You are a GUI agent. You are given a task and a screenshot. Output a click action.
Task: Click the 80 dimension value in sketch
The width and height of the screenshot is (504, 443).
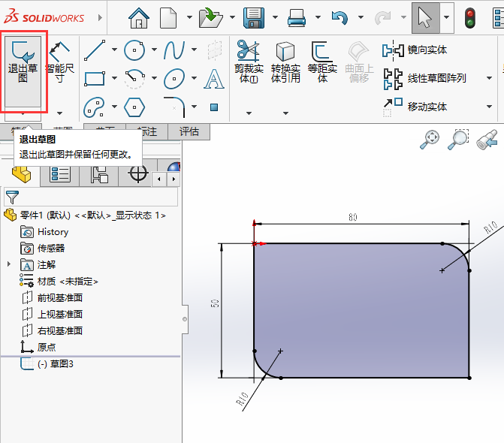coord(353,218)
